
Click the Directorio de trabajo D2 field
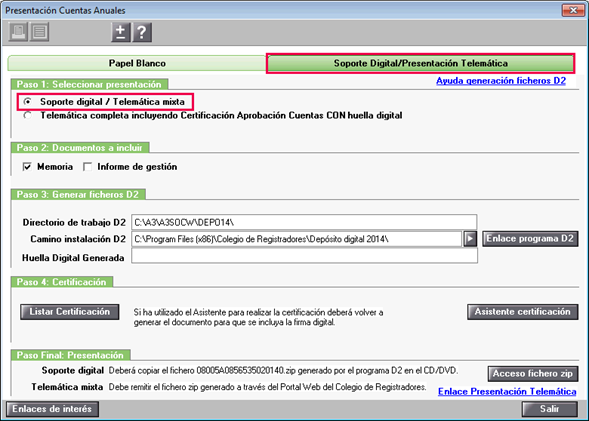[304, 222]
